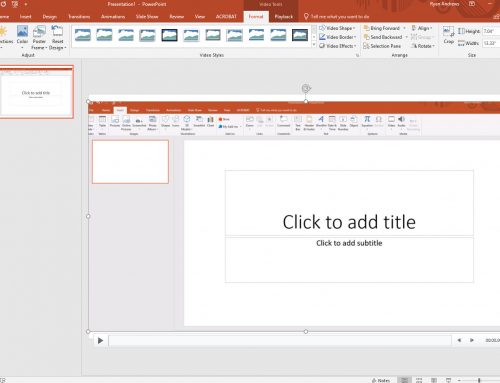Screen dimensions: 500x383
Task: Step the video forward one frame
Action: coord(472,340)
